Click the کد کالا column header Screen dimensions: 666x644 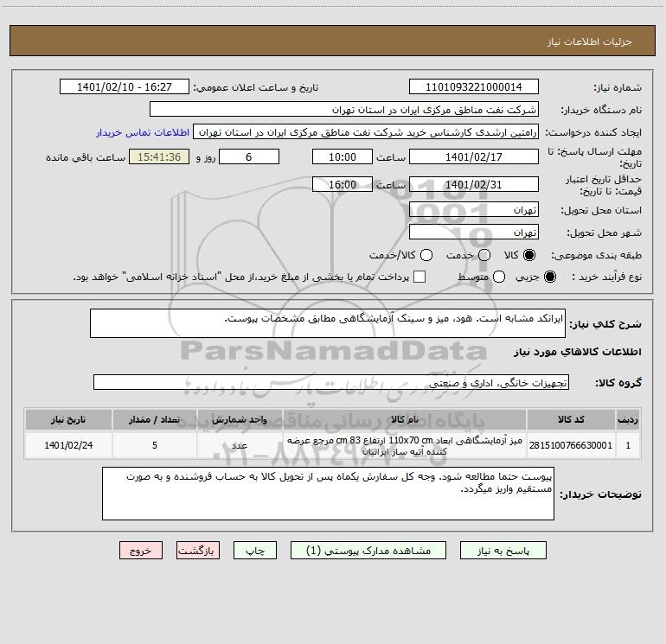click(x=571, y=419)
